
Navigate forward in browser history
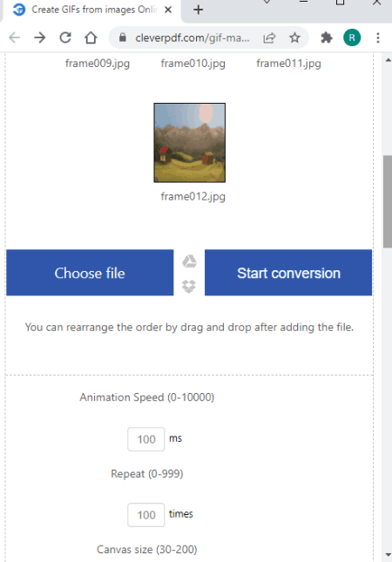click(x=40, y=37)
